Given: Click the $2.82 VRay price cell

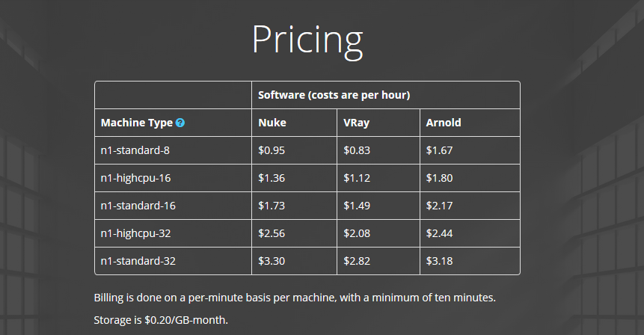Looking at the screenshot, I should [357, 261].
